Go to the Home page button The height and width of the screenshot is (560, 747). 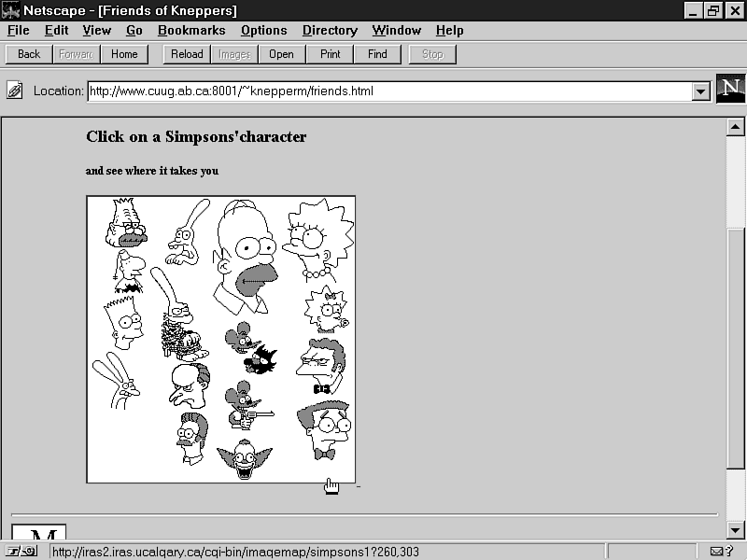[124, 54]
